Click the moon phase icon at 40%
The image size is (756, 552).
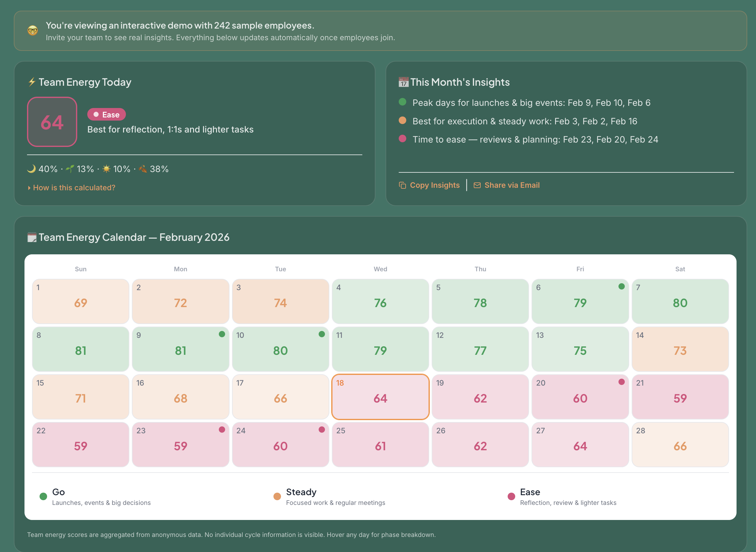click(x=31, y=169)
